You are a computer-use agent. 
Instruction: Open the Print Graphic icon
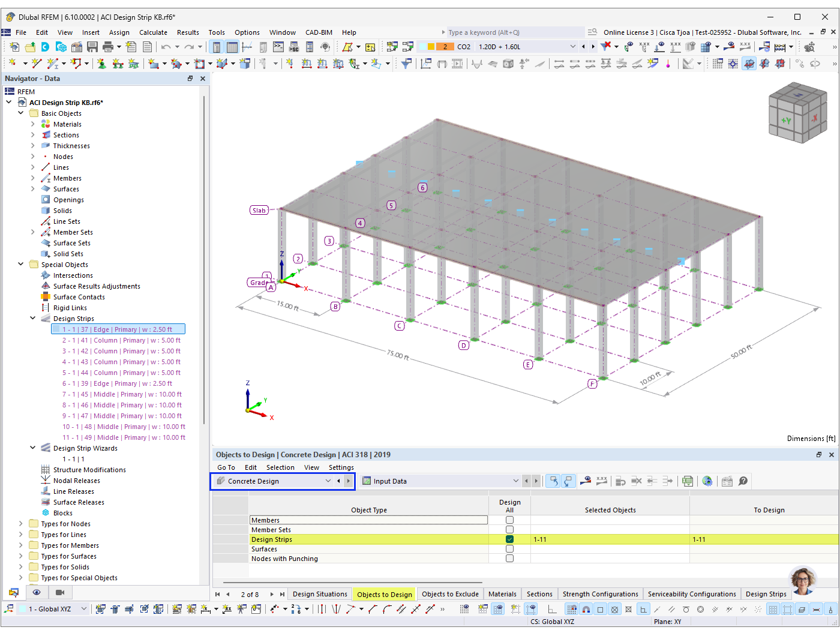click(x=108, y=46)
